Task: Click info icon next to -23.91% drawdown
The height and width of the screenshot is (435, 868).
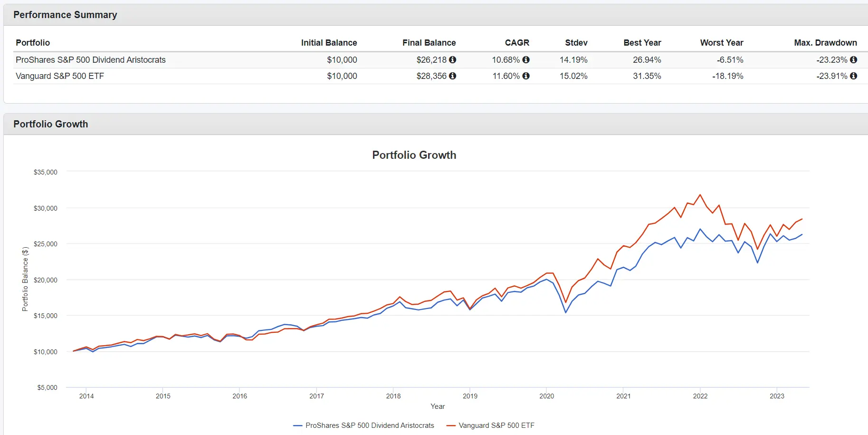Action: tap(853, 76)
